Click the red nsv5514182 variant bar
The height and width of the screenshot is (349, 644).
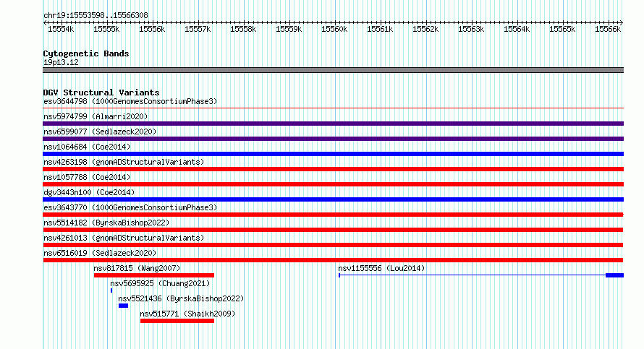click(333, 230)
